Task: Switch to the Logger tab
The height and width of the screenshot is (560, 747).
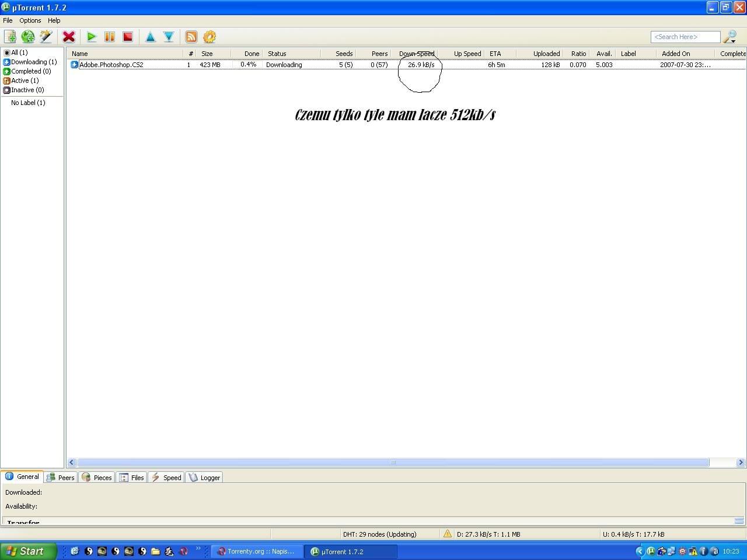Action: [204, 477]
